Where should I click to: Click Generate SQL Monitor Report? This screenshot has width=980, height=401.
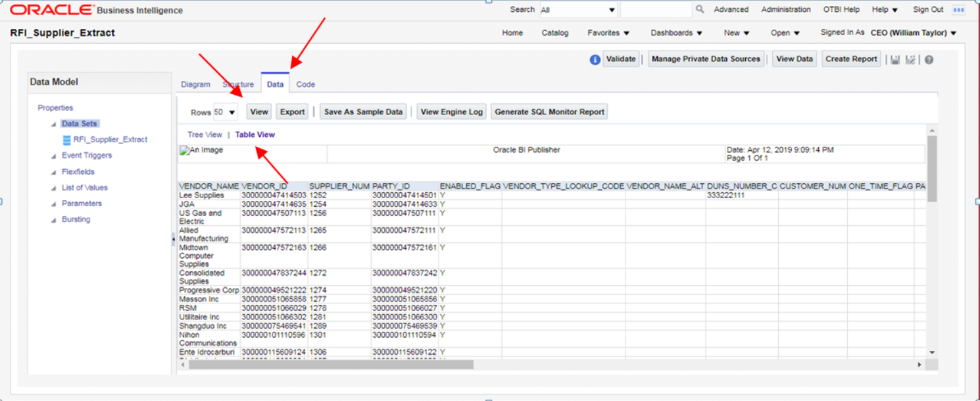549,112
